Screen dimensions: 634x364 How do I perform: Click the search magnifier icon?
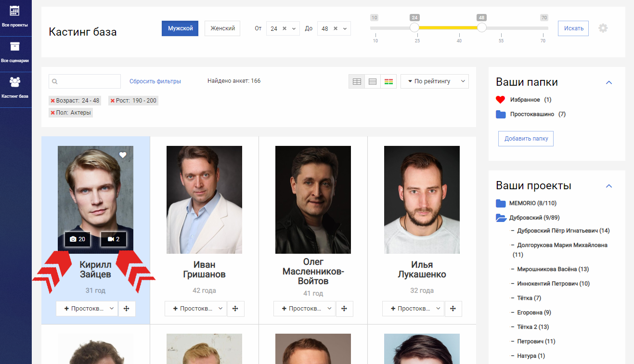point(55,81)
